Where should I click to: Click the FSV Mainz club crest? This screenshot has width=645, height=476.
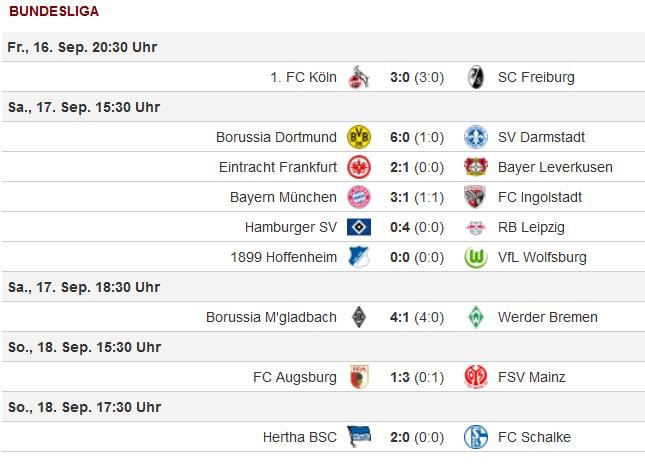point(476,377)
